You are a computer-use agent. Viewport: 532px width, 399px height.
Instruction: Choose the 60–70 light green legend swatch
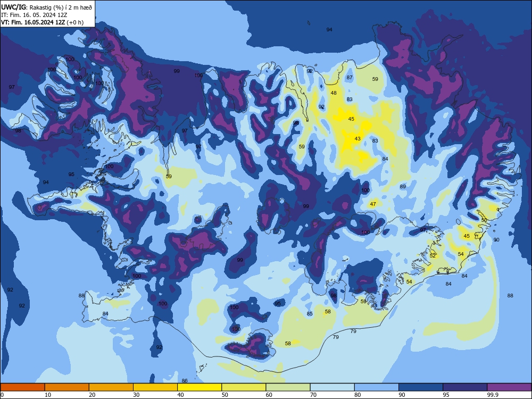288,387
